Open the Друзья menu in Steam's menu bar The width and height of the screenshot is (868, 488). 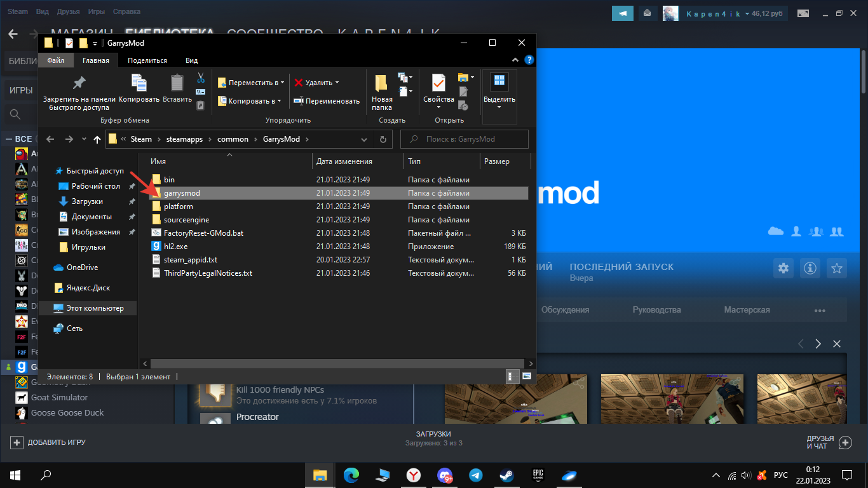click(x=69, y=11)
